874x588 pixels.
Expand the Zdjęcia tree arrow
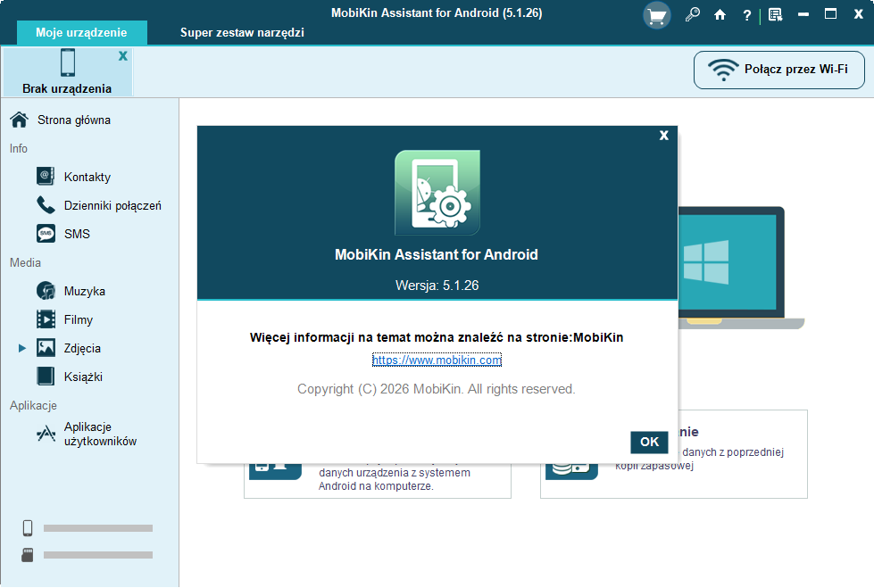click(21, 348)
